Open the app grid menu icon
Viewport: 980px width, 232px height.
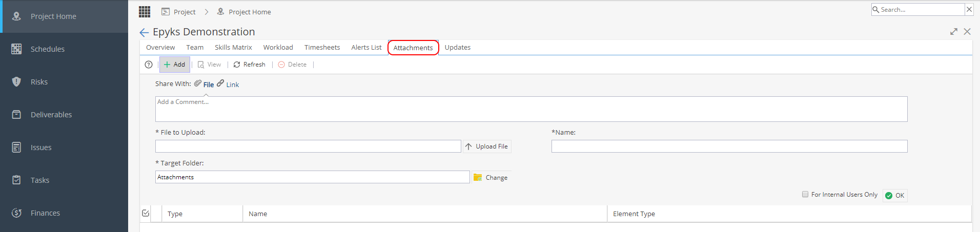pos(145,12)
